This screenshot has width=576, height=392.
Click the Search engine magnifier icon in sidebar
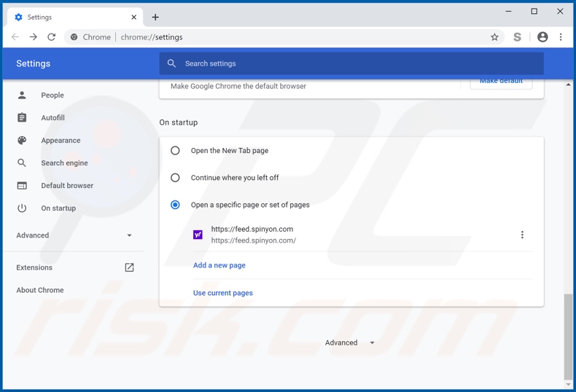coord(22,162)
